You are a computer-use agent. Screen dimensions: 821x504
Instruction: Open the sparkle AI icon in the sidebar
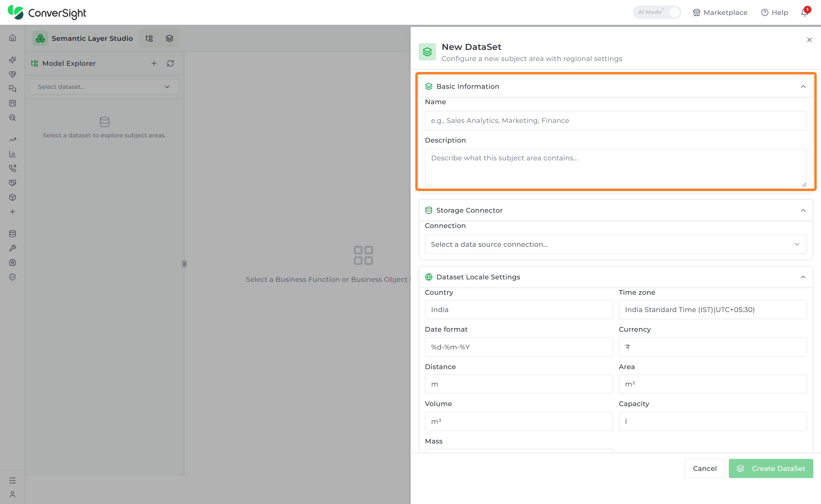tap(12, 60)
